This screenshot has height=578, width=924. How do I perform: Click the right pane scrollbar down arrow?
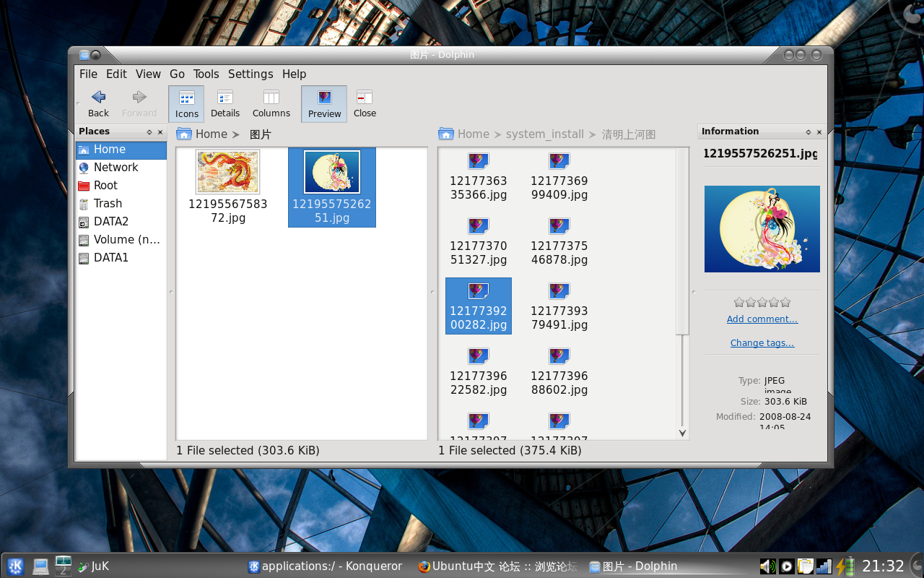coord(683,433)
